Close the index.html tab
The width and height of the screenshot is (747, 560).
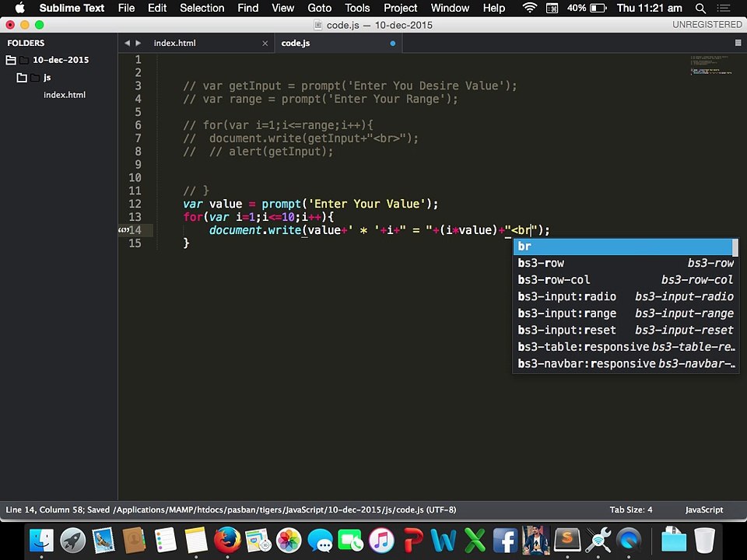tap(265, 44)
